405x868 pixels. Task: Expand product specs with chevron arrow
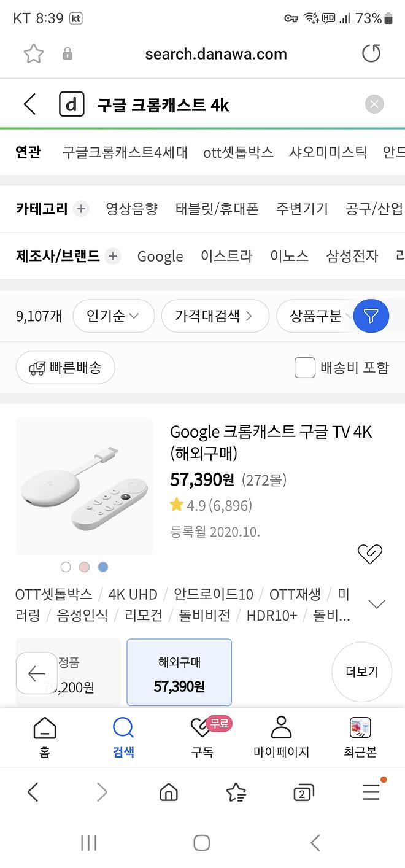[376, 604]
